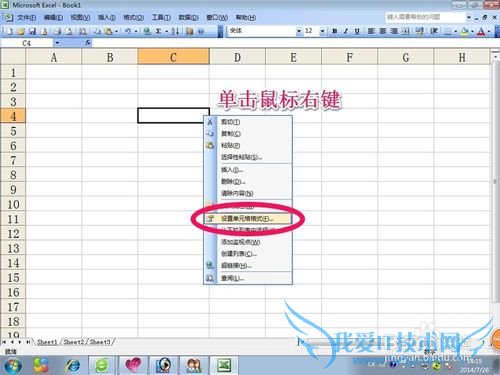The image size is (500, 375).
Task: Expand the Paste options arrow in toolbar
Action: [116, 31]
